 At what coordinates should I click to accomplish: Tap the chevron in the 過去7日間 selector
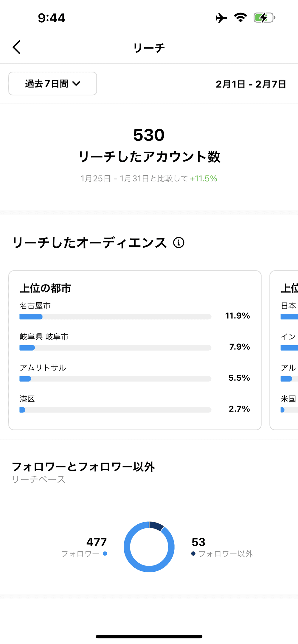pyautogui.click(x=76, y=84)
